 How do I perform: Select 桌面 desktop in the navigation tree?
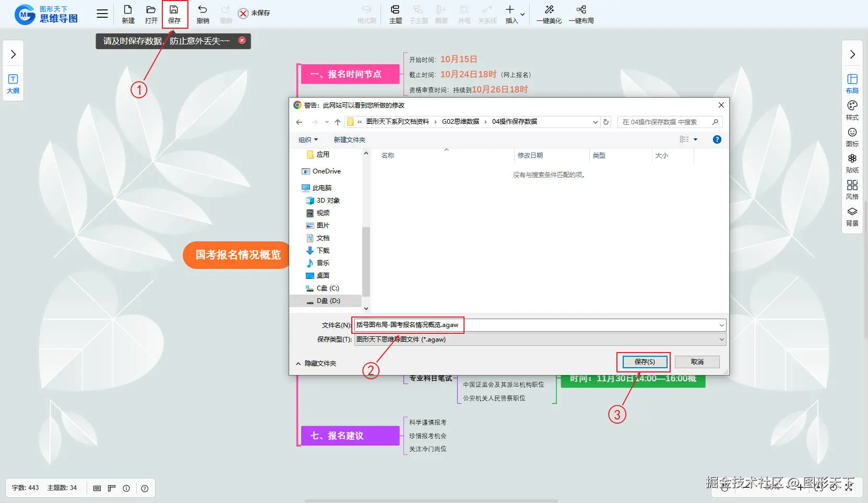pos(317,276)
